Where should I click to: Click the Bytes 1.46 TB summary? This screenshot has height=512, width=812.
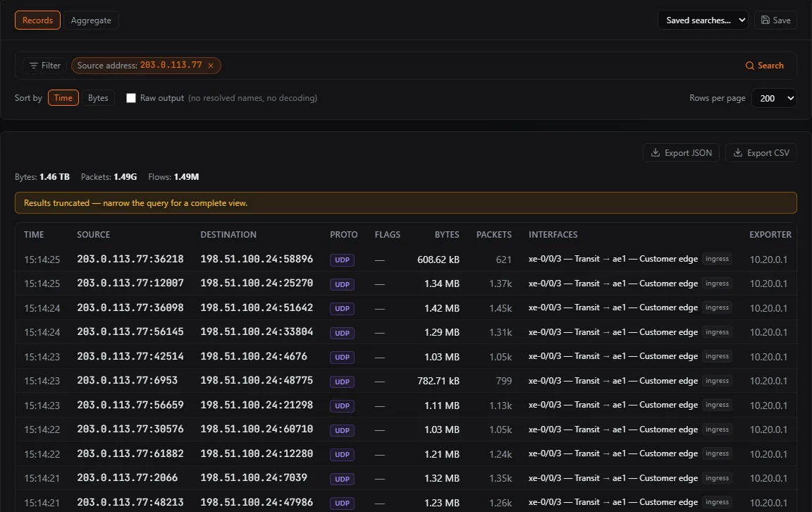[42, 177]
